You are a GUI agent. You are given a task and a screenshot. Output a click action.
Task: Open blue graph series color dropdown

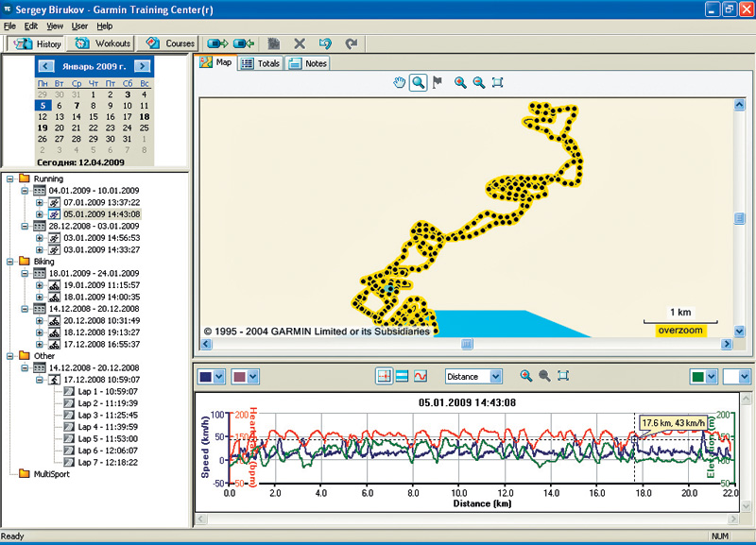219,376
